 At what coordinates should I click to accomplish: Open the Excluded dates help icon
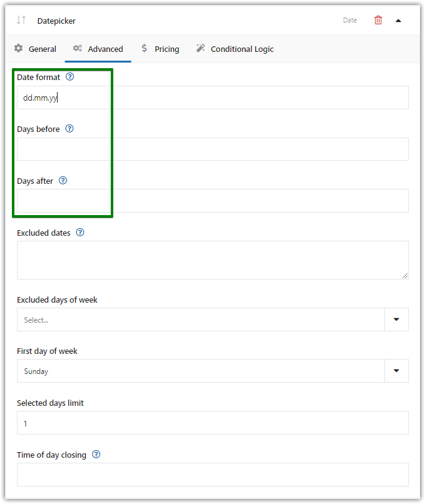[80, 233]
